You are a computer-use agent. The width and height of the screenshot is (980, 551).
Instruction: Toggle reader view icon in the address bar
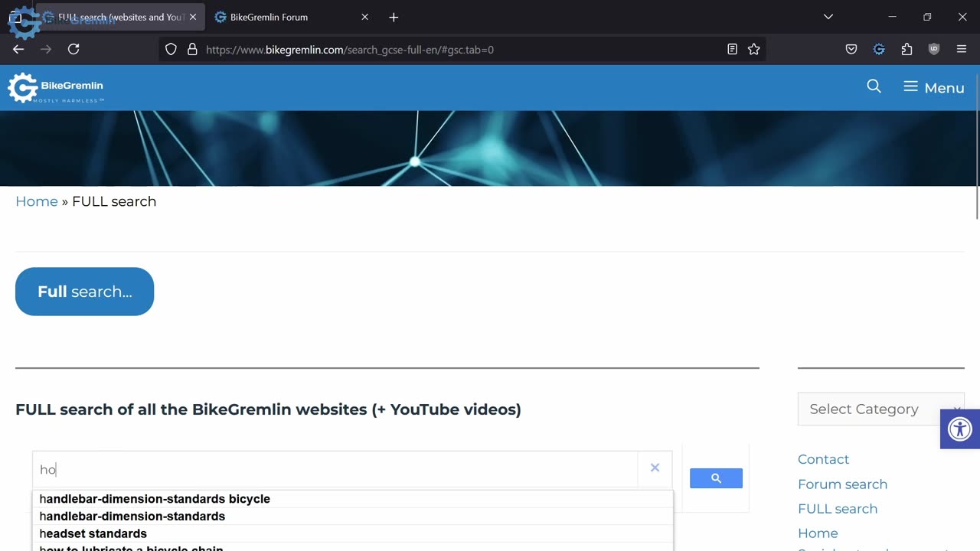(732, 49)
